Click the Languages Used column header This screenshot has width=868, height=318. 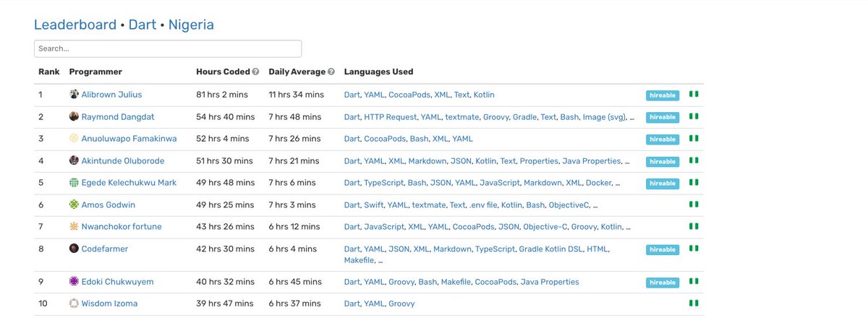coord(378,72)
